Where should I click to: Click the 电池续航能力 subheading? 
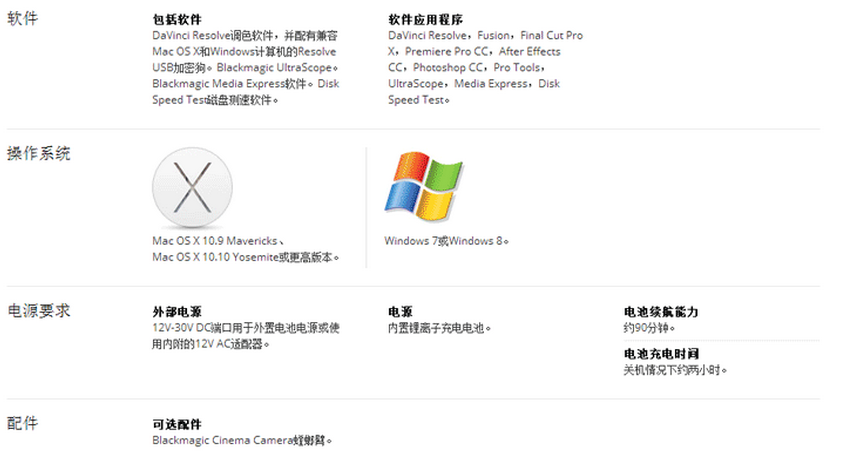click(x=661, y=312)
